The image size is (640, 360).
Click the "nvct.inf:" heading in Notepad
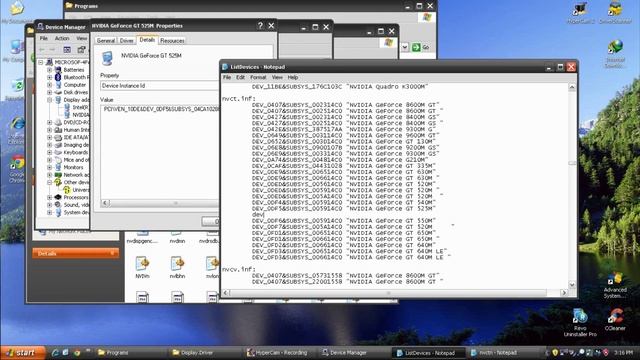(x=239, y=99)
